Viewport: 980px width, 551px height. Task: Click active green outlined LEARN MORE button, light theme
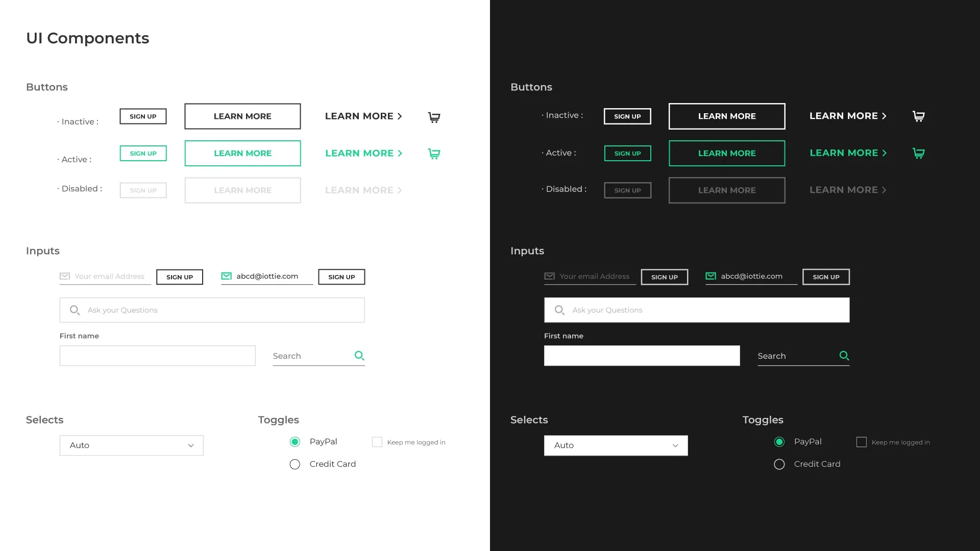pos(242,153)
